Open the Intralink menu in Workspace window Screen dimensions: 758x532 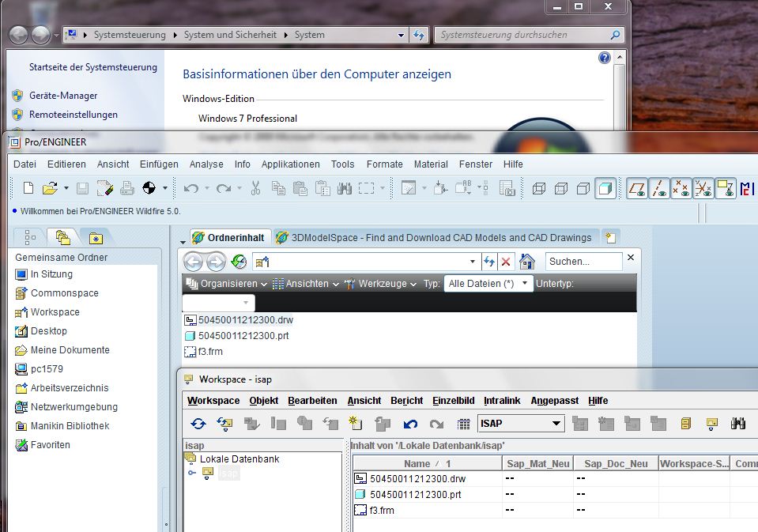(502, 401)
